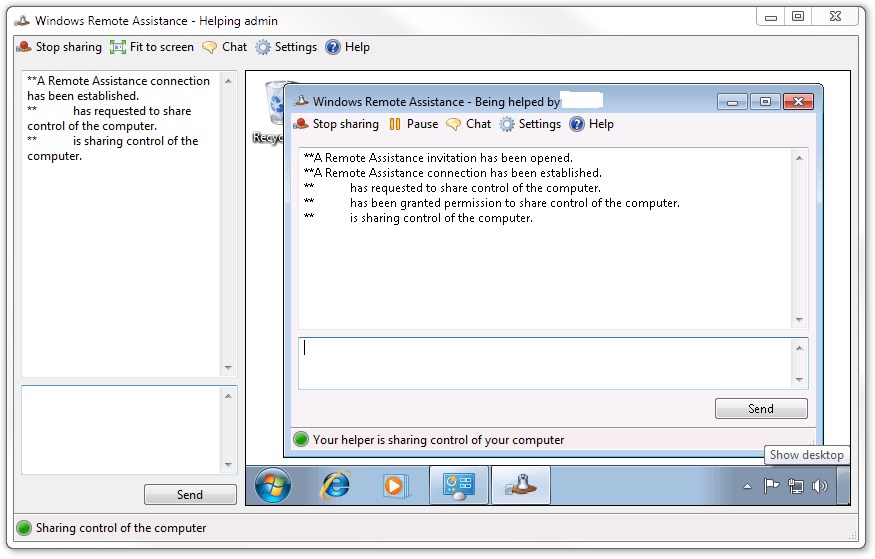Show hidden icons in the remote system tray

(x=747, y=486)
